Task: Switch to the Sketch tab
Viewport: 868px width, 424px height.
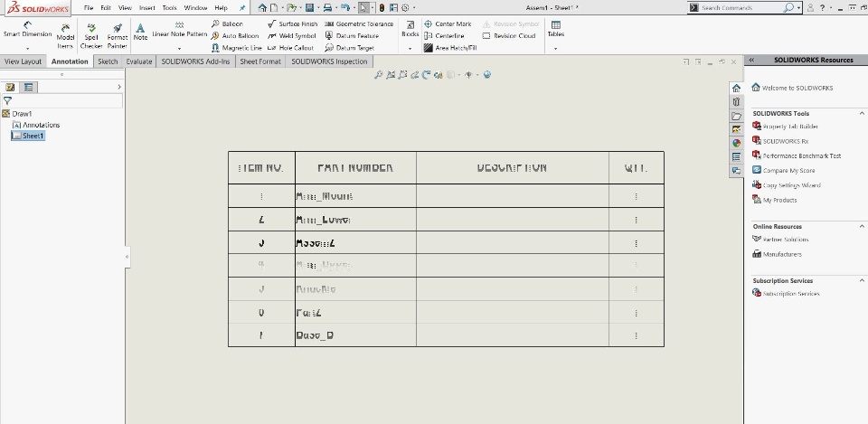Action: tap(108, 61)
